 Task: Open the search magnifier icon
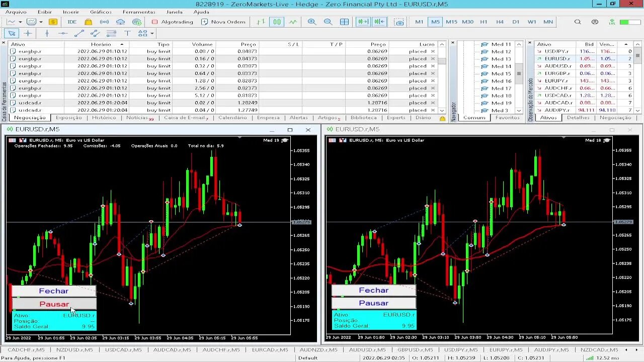578,22
